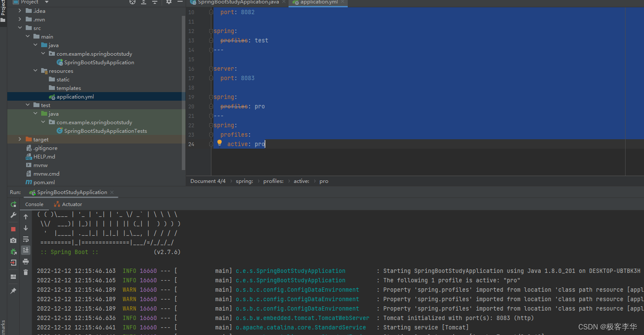Screen dimensions: 644x335
Task: Click 'profiles:' breadcrumb
Action: point(274,181)
